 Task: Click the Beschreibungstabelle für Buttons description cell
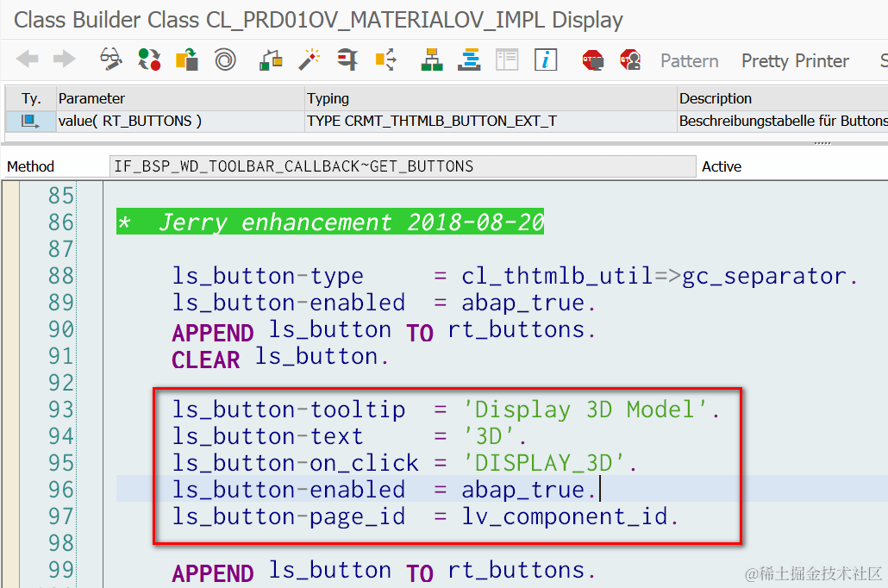[x=783, y=122]
